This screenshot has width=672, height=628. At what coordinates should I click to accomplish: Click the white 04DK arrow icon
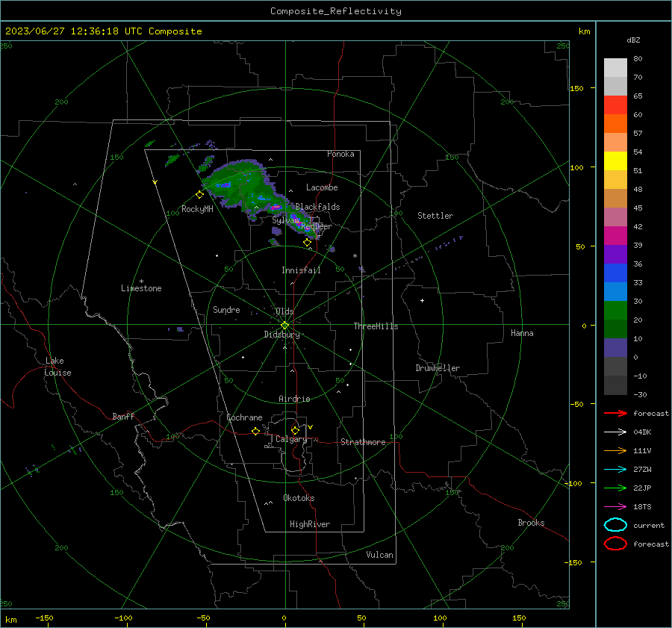pyautogui.click(x=615, y=432)
